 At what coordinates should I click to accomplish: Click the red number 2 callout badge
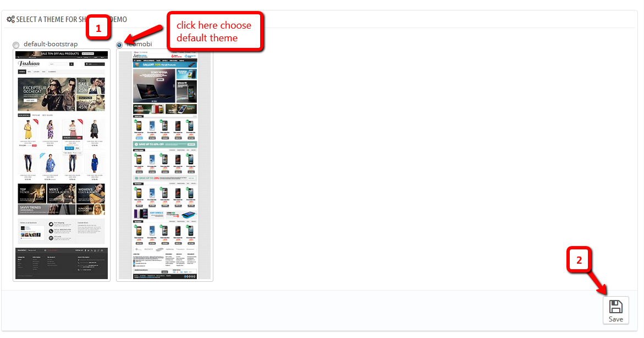point(579,259)
